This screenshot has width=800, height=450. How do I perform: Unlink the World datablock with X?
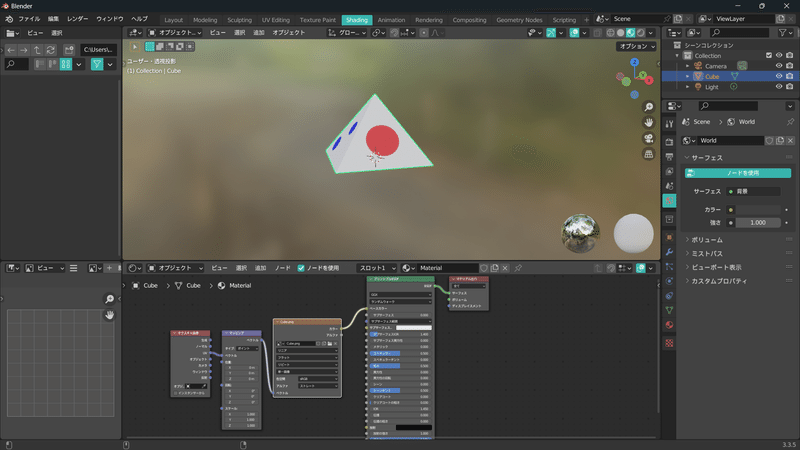pos(790,140)
